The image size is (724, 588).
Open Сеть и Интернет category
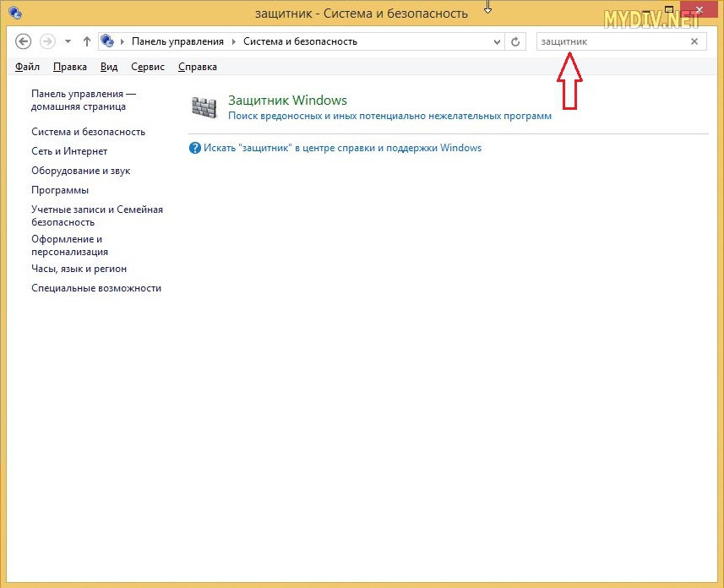[x=69, y=151]
